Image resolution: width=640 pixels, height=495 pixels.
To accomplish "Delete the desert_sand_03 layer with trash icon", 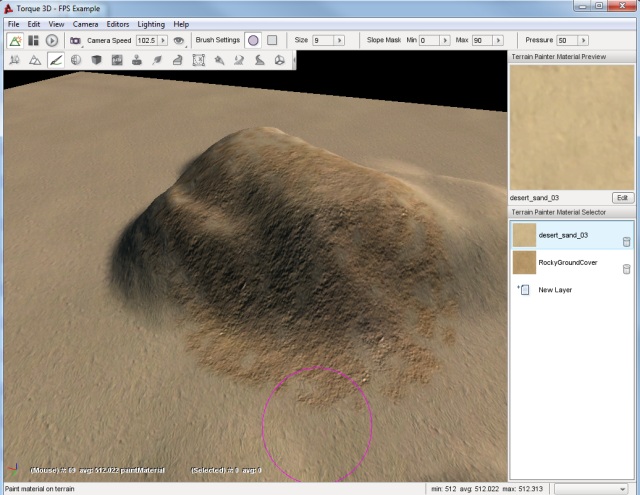I will (x=626, y=241).
